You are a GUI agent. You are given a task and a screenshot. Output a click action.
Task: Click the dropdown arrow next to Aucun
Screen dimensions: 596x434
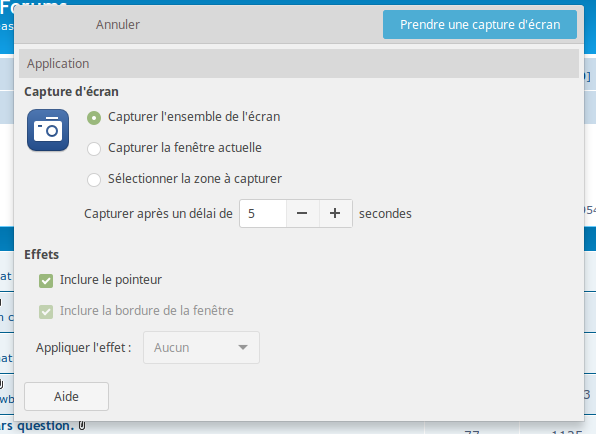[x=243, y=347]
